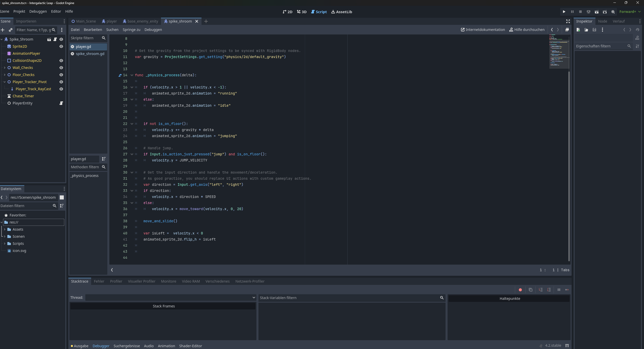Expand the Scripts folder in the file system

(5, 244)
